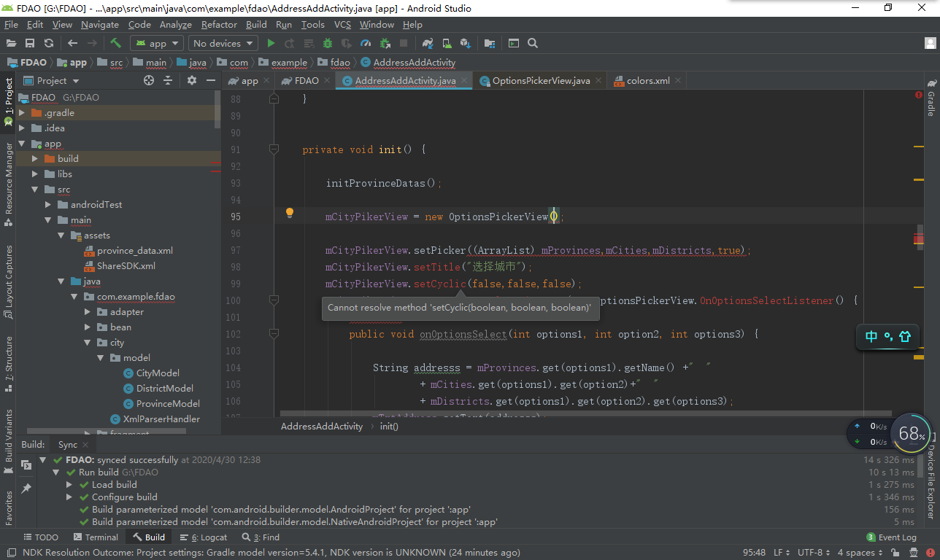
Task: Click the Synchronize refresh toolbar icon
Action: (x=49, y=43)
